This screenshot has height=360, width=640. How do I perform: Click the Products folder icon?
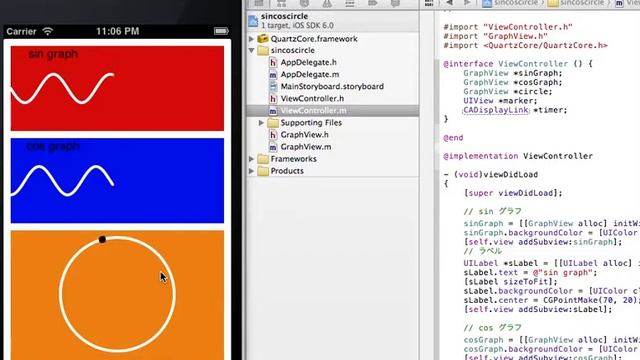pyautogui.click(x=263, y=171)
